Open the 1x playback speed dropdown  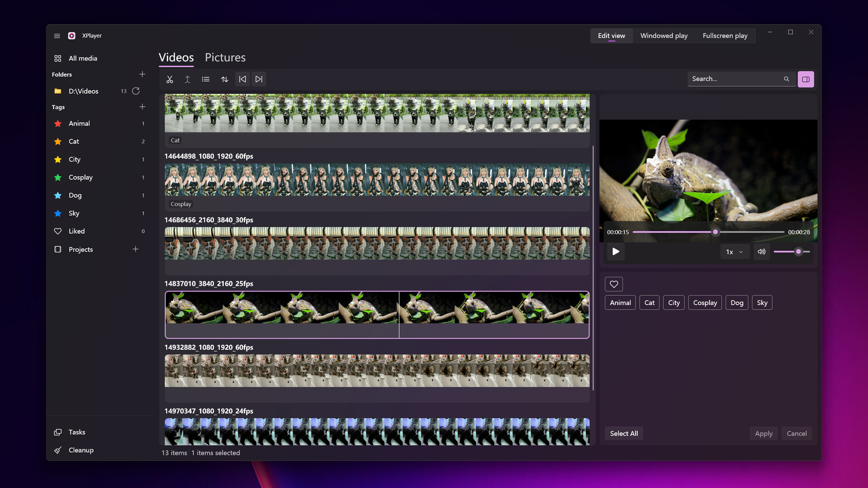(x=734, y=252)
